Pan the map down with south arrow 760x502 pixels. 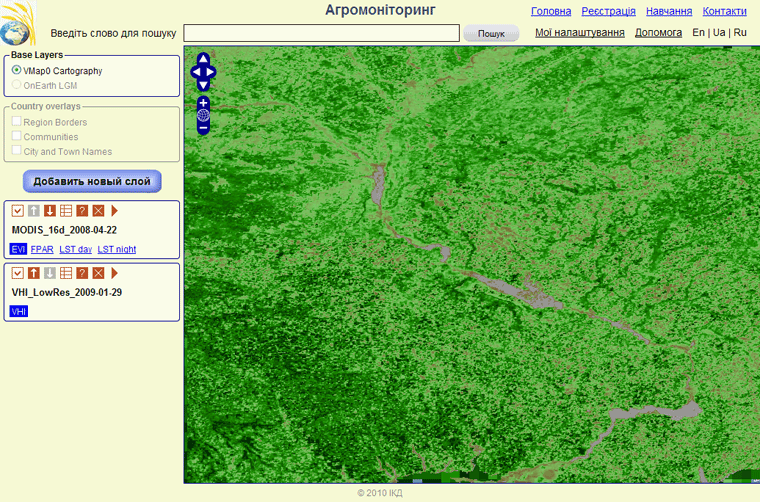point(203,85)
